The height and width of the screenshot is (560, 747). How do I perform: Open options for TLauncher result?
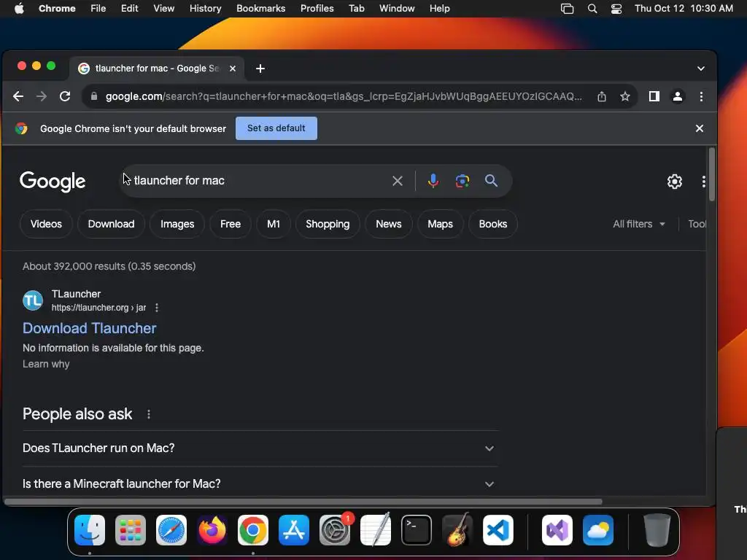point(157,308)
